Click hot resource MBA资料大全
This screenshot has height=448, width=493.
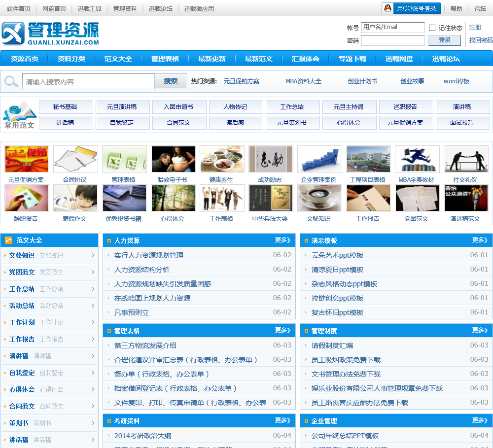pyautogui.click(x=303, y=81)
